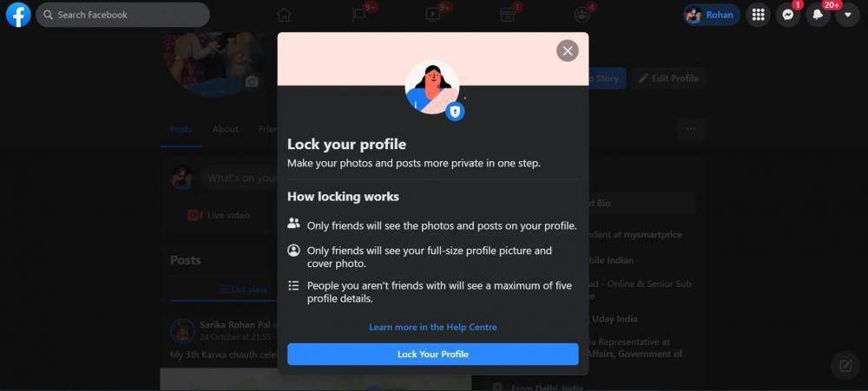
Task: Click the new message compose icon
Action: pyautogui.click(x=845, y=365)
